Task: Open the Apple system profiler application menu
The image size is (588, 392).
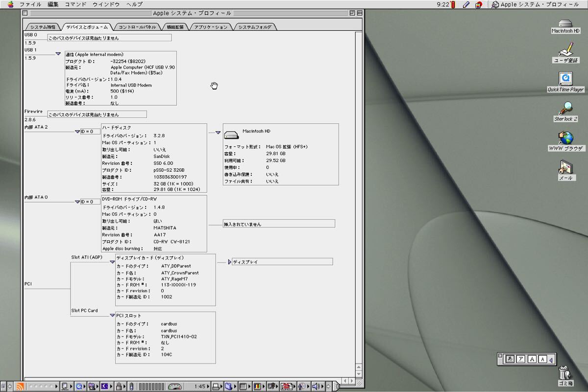Action: pos(535,4)
